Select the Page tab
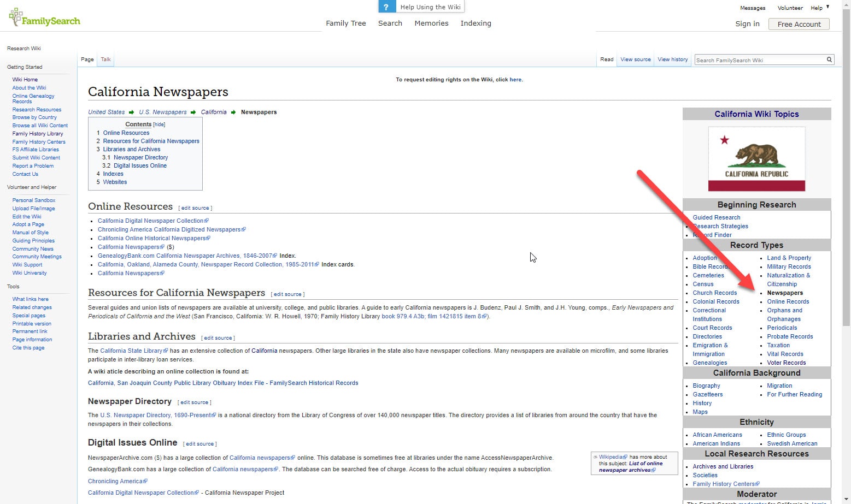The width and height of the screenshot is (851, 504). 87,60
